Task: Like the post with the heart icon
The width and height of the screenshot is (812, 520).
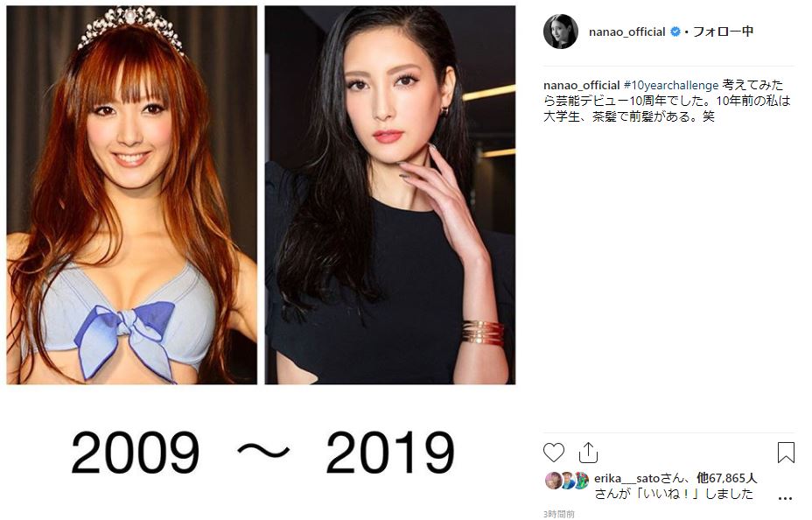Action: tap(554, 453)
